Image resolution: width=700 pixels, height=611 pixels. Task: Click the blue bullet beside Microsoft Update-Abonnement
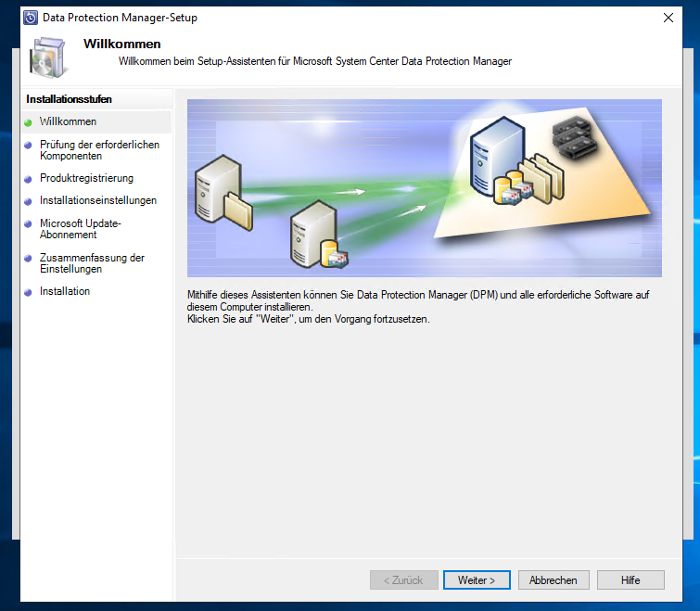click(28, 224)
